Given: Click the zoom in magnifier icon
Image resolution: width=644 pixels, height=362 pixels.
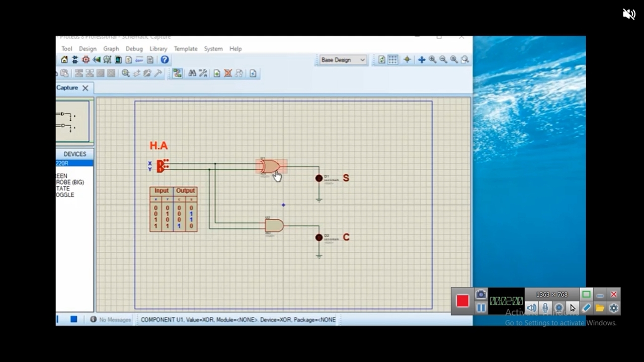Looking at the screenshot, I should 433,60.
